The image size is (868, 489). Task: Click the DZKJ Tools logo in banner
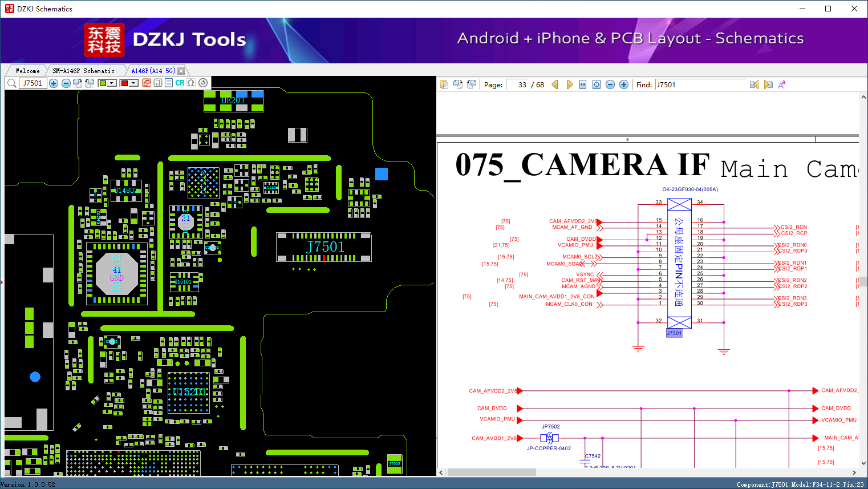pos(165,40)
